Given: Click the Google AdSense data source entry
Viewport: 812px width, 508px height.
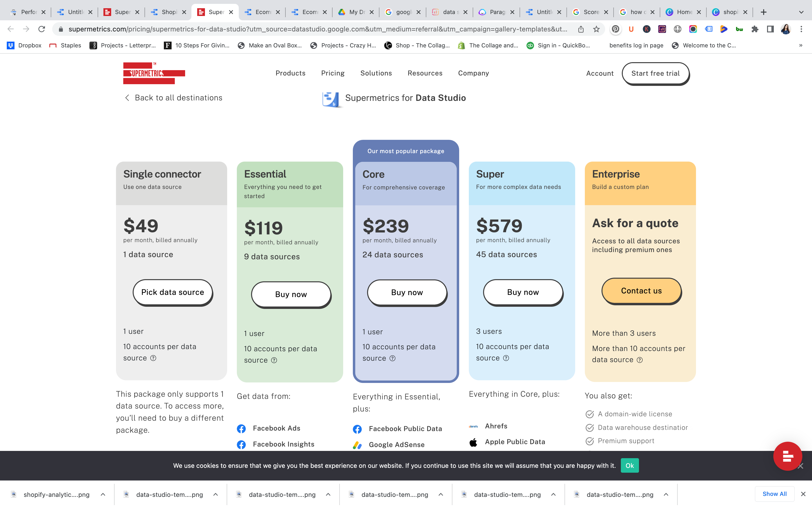Looking at the screenshot, I should pyautogui.click(x=389, y=445).
